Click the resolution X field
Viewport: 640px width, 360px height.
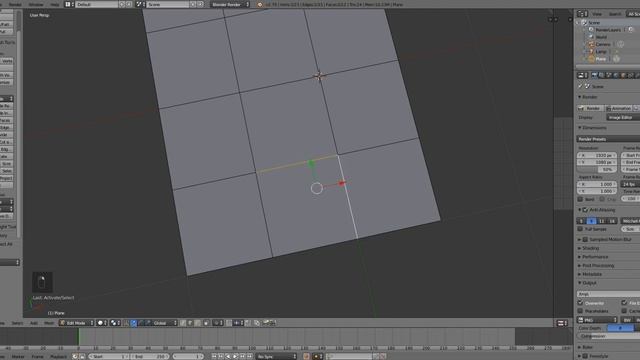pyautogui.click(x=597, y=156)
